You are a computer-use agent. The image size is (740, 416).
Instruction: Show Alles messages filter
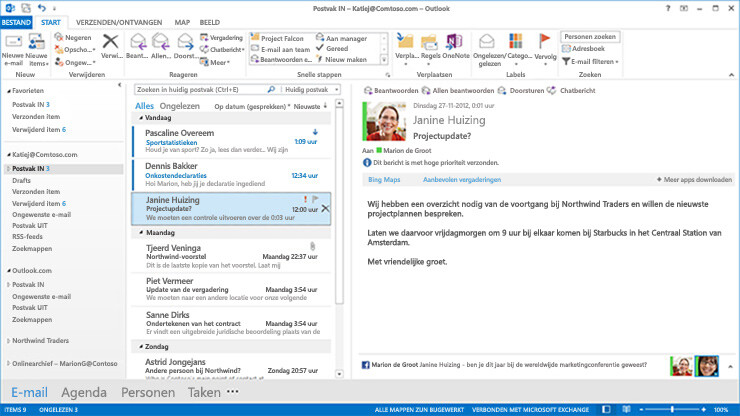[x=144, y=106]
